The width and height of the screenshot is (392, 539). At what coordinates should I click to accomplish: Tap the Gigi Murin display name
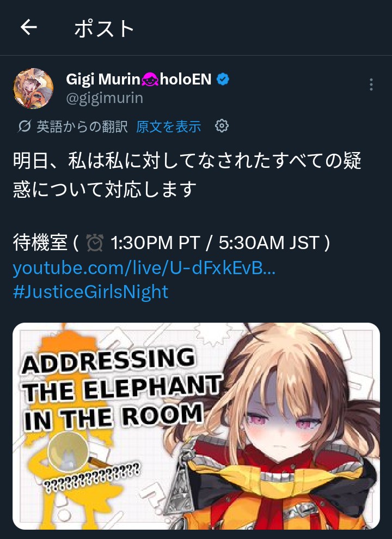coord(103,79)
